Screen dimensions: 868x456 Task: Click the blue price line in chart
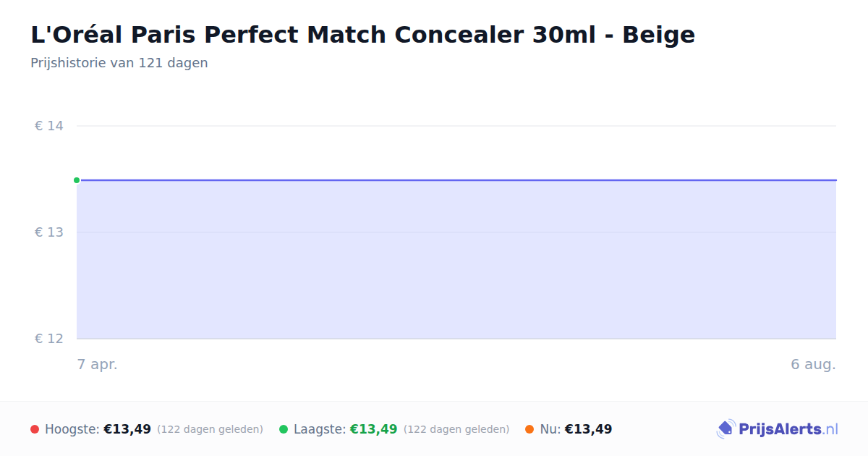coord(456,180)
